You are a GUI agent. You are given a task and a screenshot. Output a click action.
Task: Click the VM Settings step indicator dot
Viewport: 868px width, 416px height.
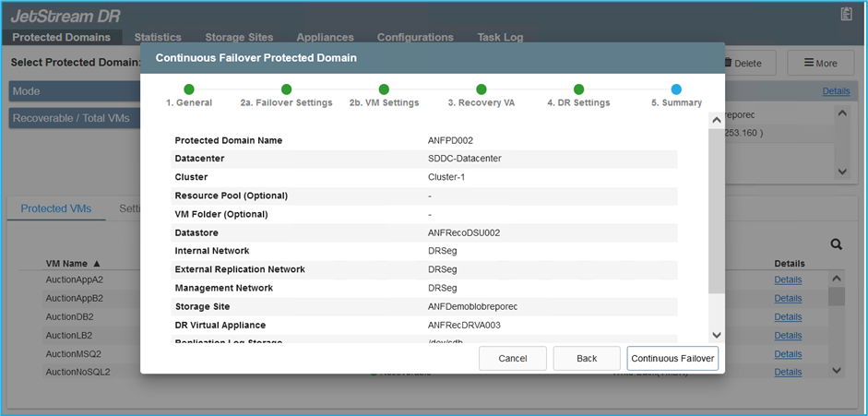384,89
